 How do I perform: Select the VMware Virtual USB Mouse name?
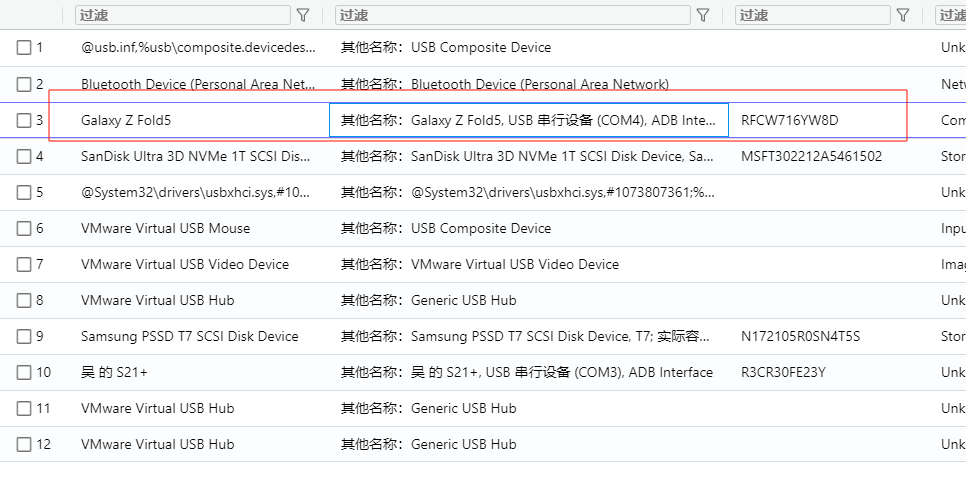click(x=165, y=228)
